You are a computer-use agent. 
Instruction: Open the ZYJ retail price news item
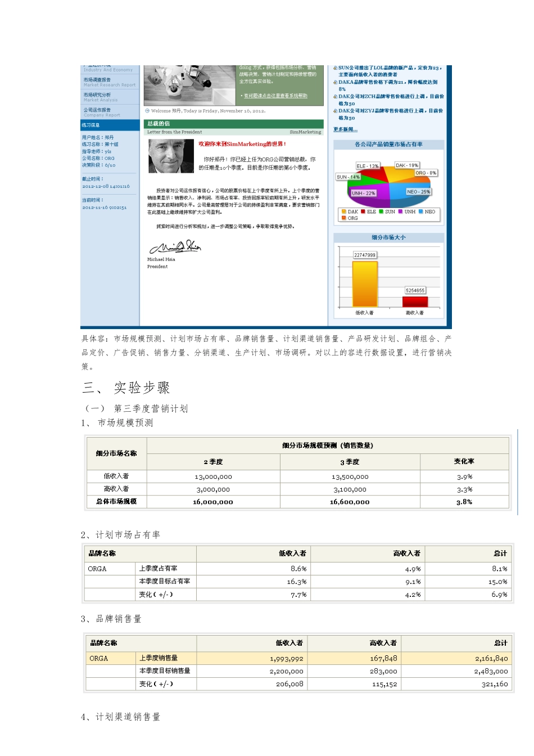(x=391, y=114)
